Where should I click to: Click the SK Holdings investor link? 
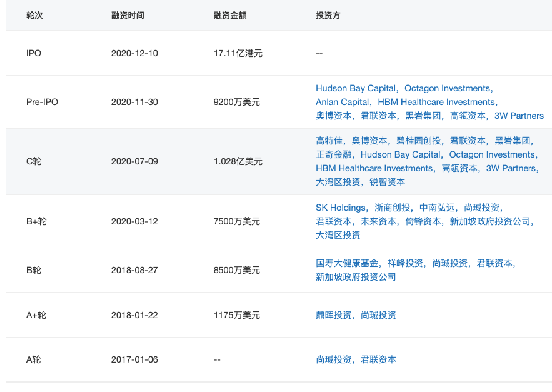341,208
